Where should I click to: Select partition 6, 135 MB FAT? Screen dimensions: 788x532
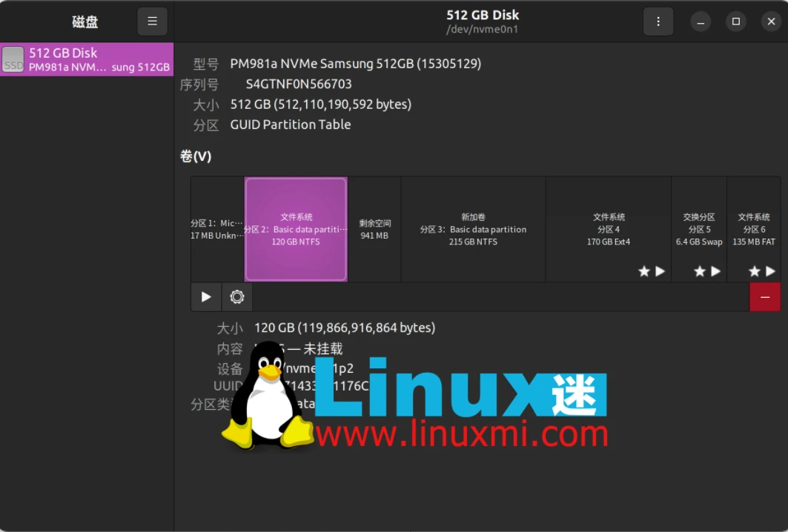[x=753, y=229]
